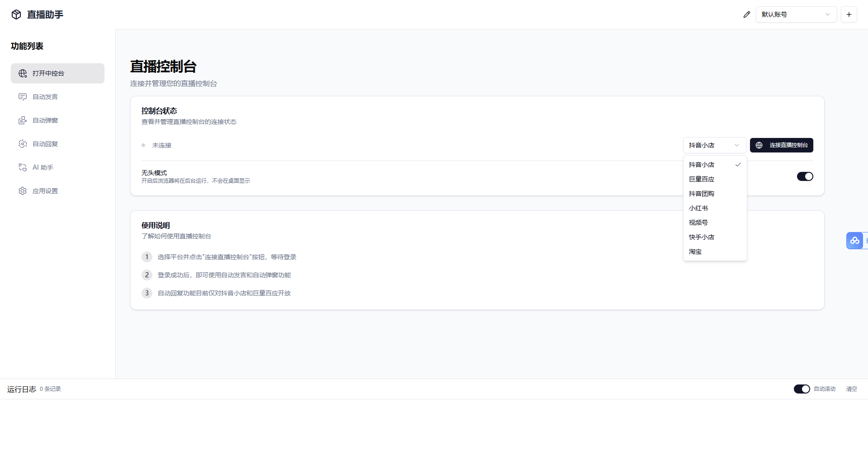Collapse the 抖音小店 platform dropdown
This screenshot has width=868, height=460.
click(x=714, y=145)
